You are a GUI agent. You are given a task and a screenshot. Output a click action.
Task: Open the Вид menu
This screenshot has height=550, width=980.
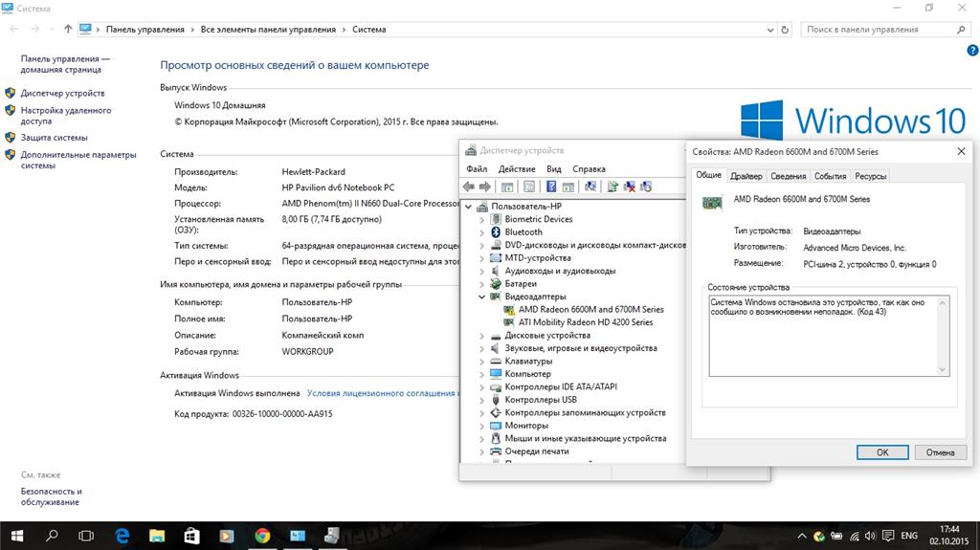click(x=554, y=168)
